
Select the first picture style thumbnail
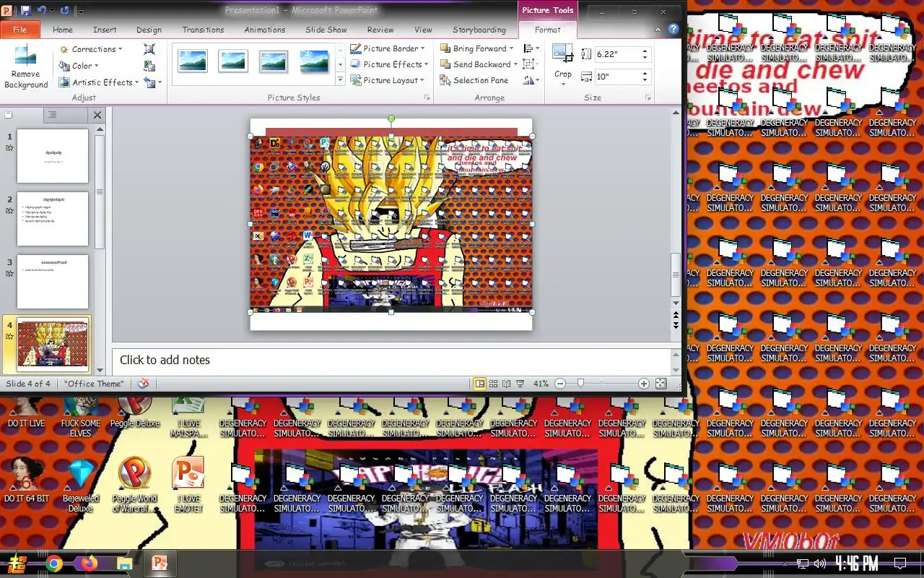click(x=192, y=61)
